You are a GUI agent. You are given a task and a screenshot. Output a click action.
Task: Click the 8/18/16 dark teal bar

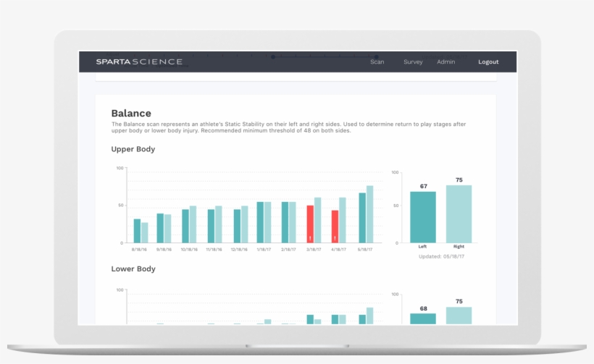(137, 231)
